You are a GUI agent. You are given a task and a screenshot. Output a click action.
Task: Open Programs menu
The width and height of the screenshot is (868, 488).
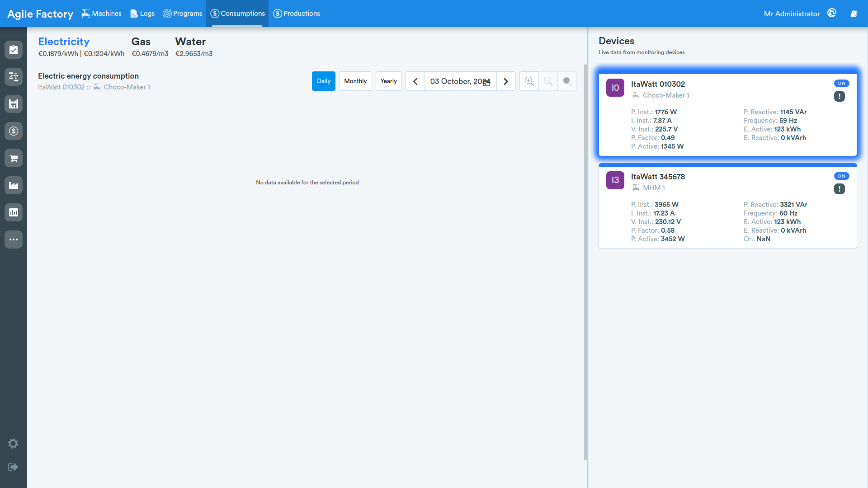[183, 14]
